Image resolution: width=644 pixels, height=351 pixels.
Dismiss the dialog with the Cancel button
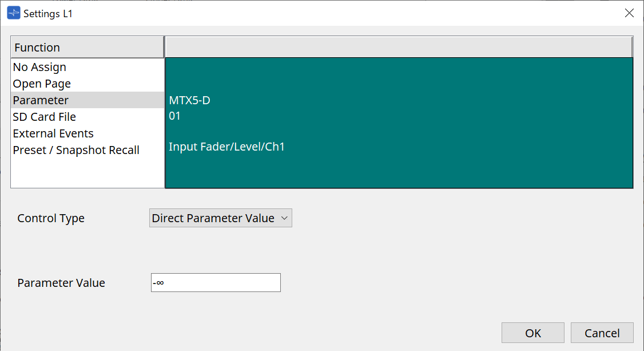point(602,332)
